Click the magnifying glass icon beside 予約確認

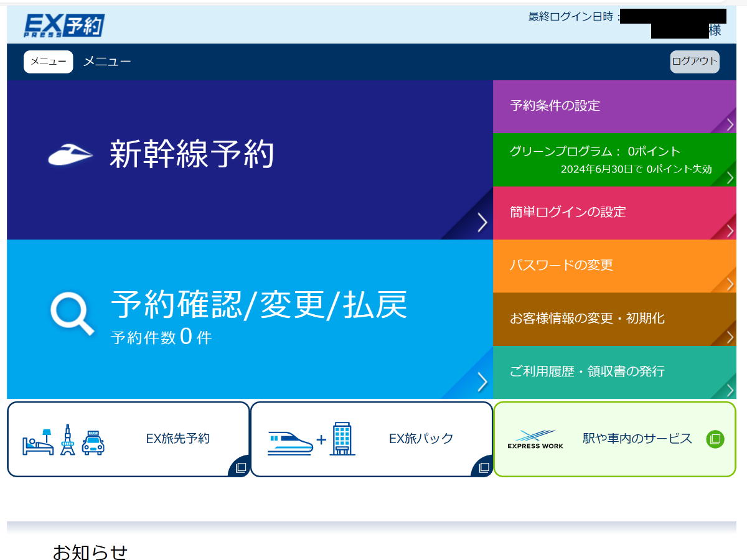72,313
